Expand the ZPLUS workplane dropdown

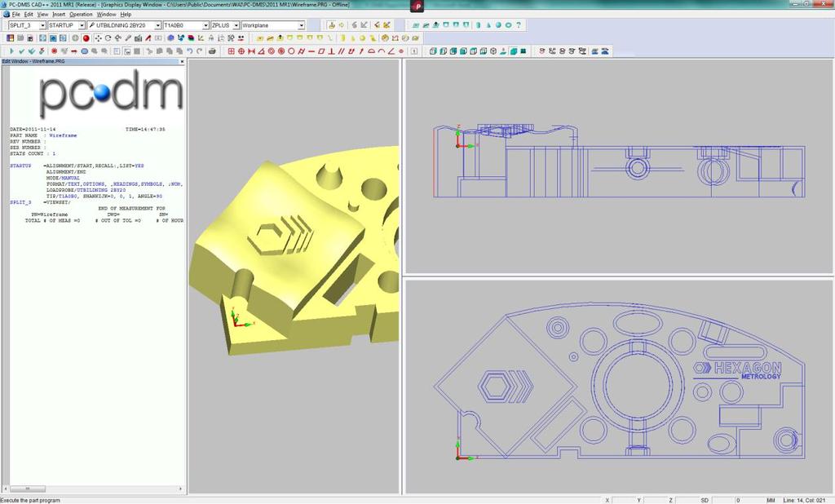coord(236,25)
